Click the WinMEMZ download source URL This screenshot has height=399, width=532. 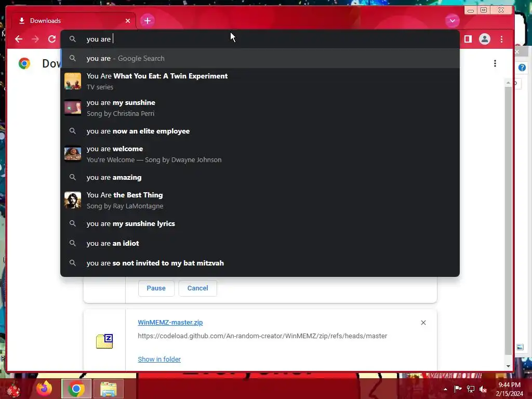[262, 336]
